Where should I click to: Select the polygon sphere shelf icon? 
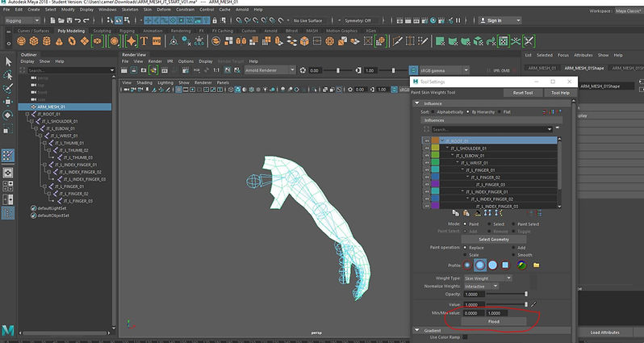point(21,41)
